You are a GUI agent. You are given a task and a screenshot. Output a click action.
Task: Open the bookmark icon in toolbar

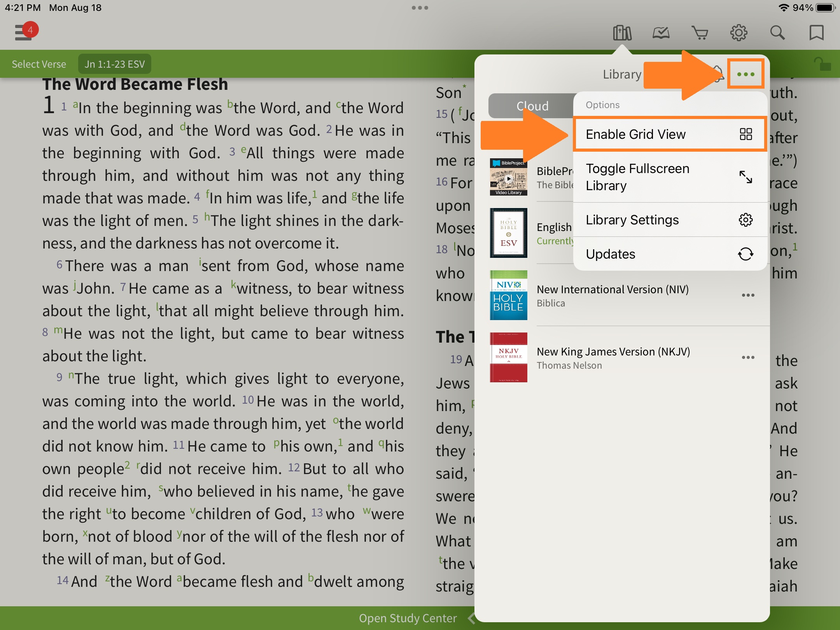click(x=816, y=33)
